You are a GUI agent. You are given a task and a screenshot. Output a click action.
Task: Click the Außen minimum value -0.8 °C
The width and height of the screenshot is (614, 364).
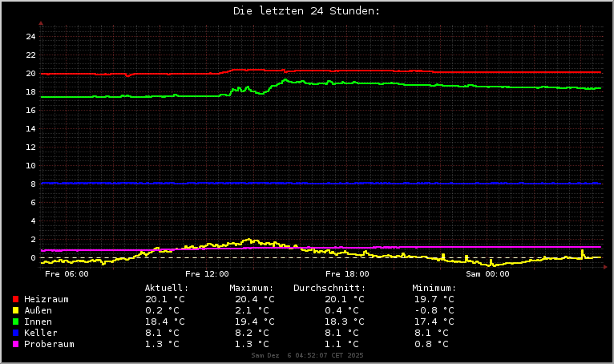(x=432, y=310)
